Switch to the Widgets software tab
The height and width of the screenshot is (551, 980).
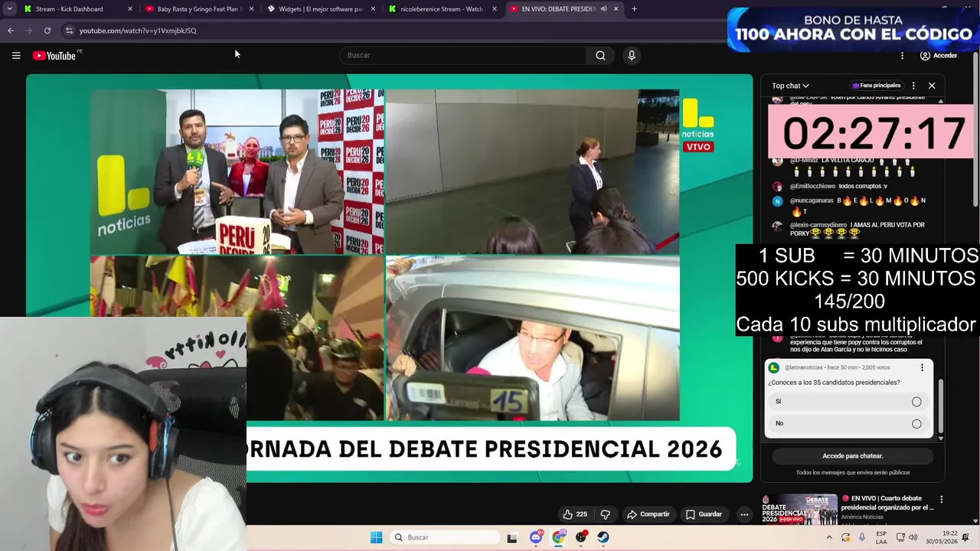(320, 9)
